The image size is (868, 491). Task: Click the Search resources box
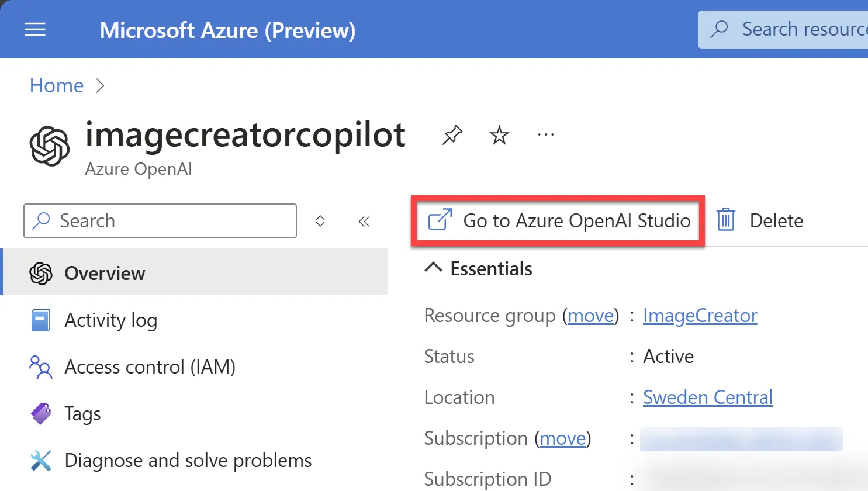(783, 29)
